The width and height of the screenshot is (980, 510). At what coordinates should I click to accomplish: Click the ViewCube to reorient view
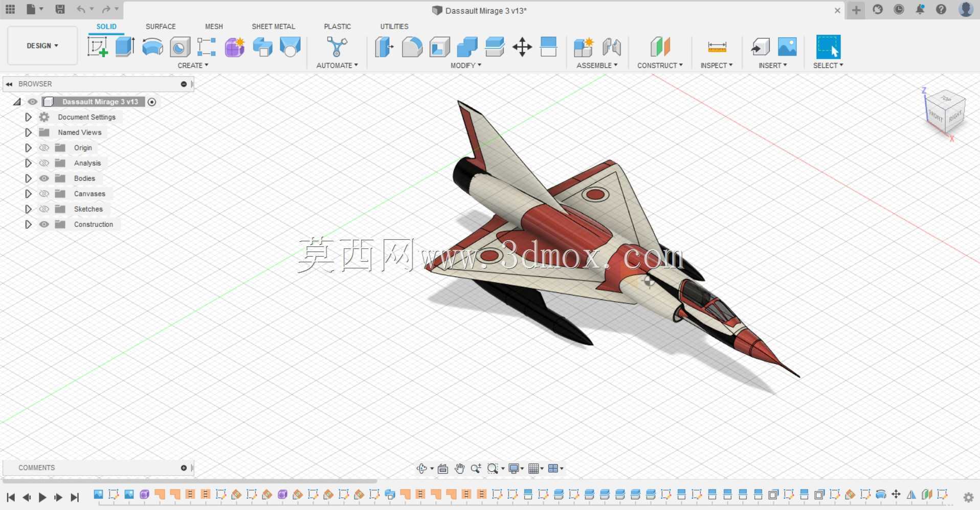coord(945,112)
